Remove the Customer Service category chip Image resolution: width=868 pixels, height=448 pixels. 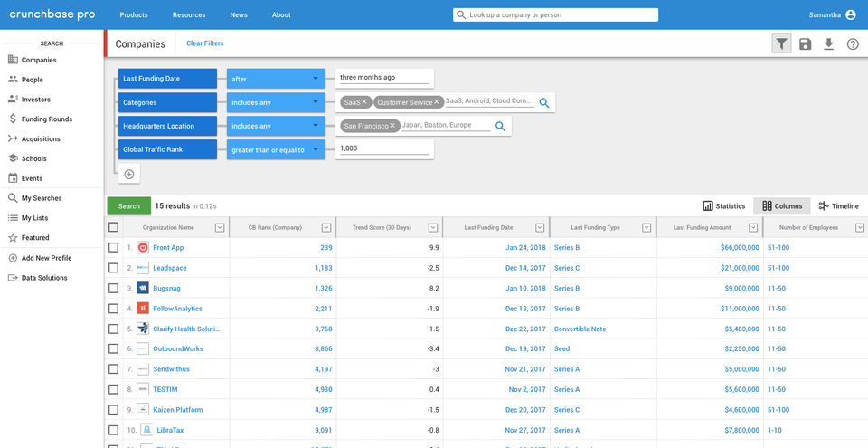(x=436, y=102)
